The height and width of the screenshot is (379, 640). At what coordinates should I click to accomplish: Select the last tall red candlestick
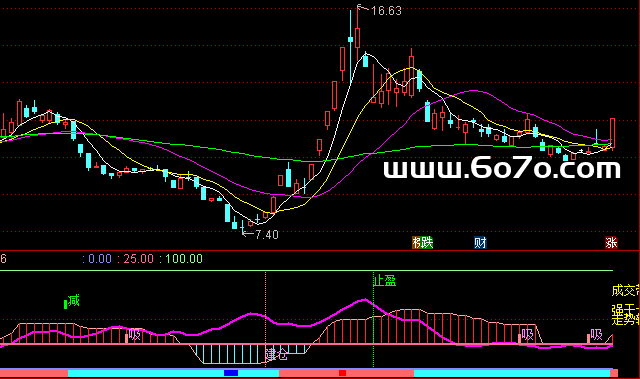point(612,133)
